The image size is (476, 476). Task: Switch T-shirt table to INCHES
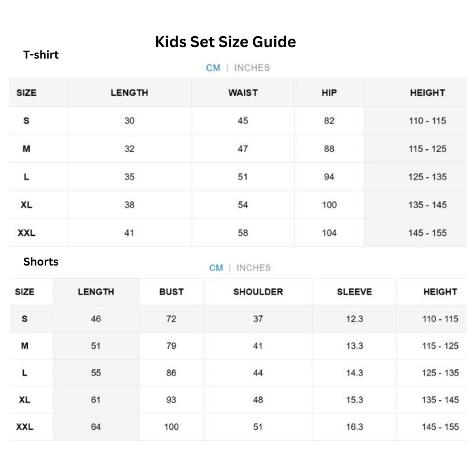pyautogui.click(x=252, y=68)
